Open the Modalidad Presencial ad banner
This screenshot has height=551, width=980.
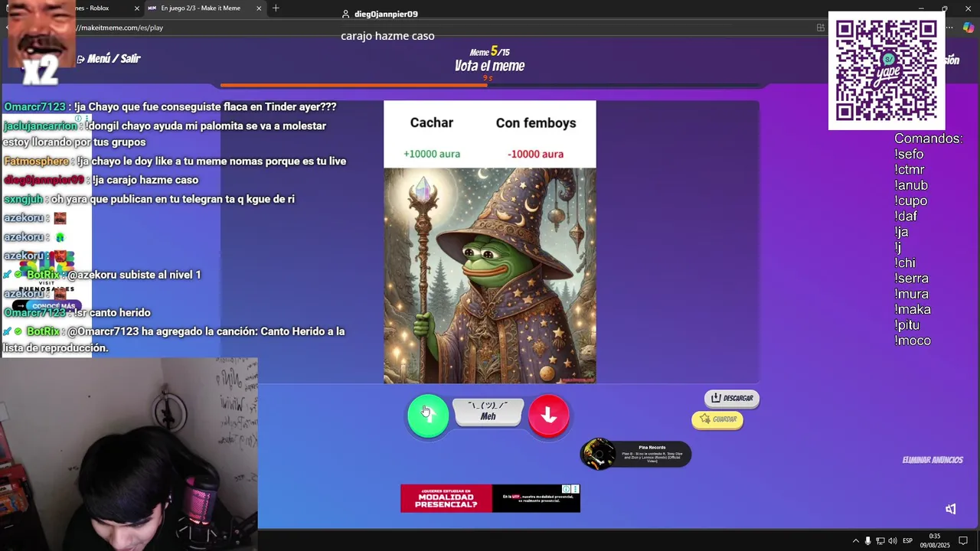[490, 498]
